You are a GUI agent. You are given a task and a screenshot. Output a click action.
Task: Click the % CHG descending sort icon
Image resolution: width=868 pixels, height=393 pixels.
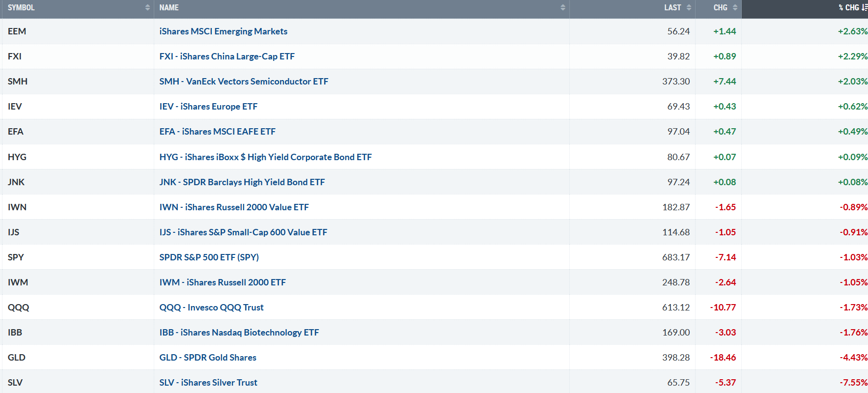(864, 8)
